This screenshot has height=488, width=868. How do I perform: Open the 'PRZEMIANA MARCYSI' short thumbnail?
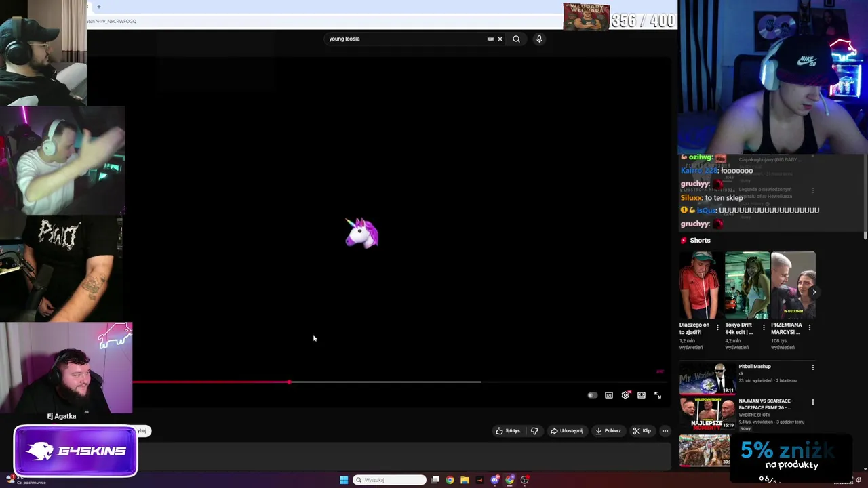click(x=793, y=285)
